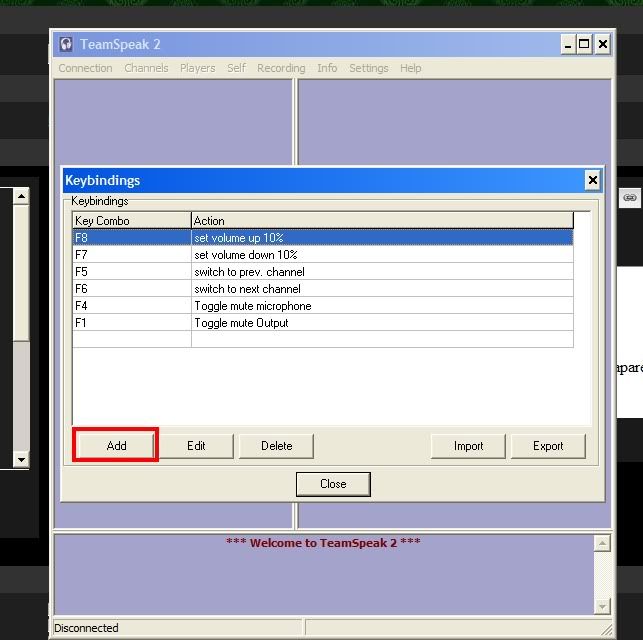Open the Recording menu
The width and height of the screenshot is (643, 640).
[x=281, y=68]
